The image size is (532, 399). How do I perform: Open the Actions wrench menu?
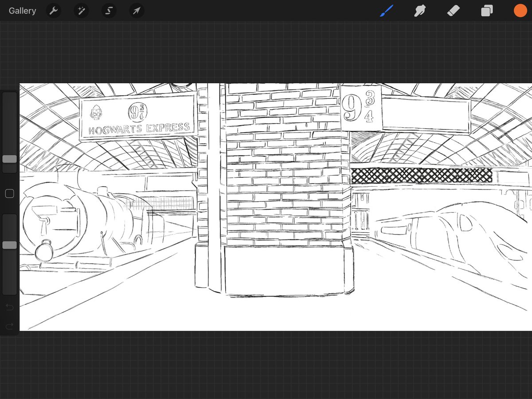click(54, 11)
